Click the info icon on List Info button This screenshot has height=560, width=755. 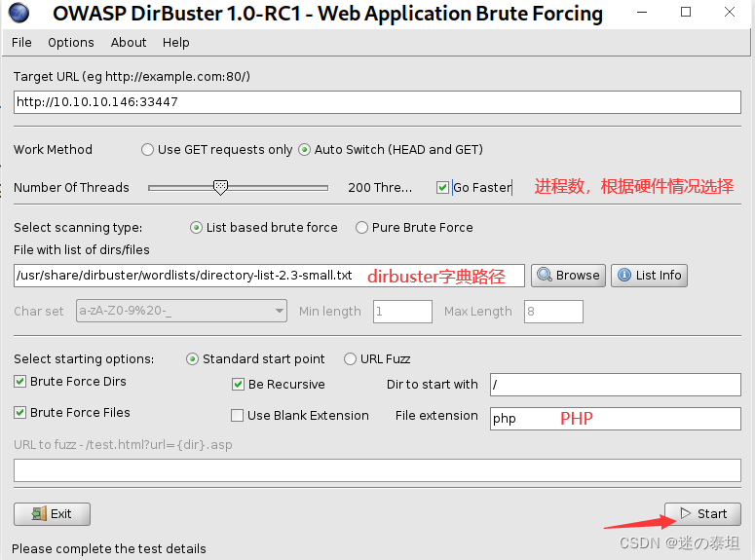click(x=624, y=275)
